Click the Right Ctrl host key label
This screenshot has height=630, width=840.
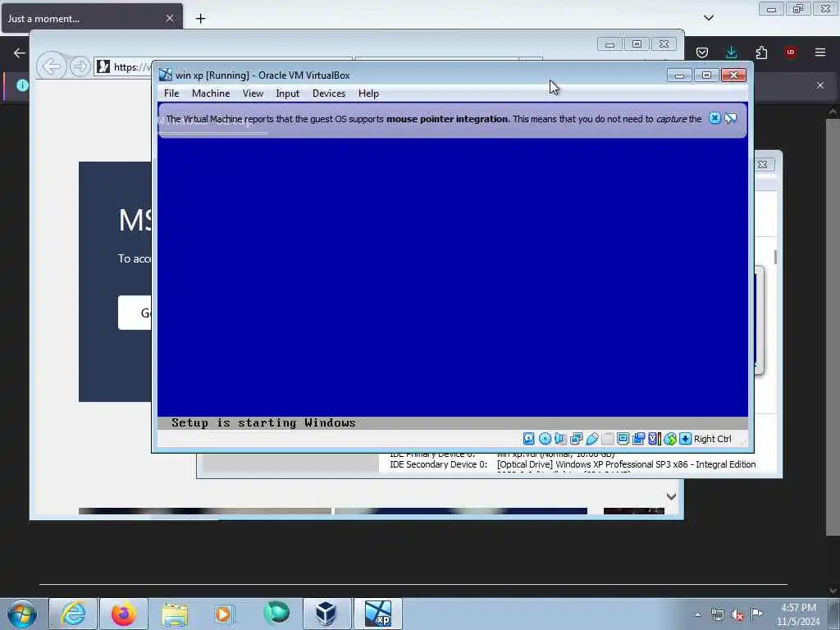(x=713, y=439)
